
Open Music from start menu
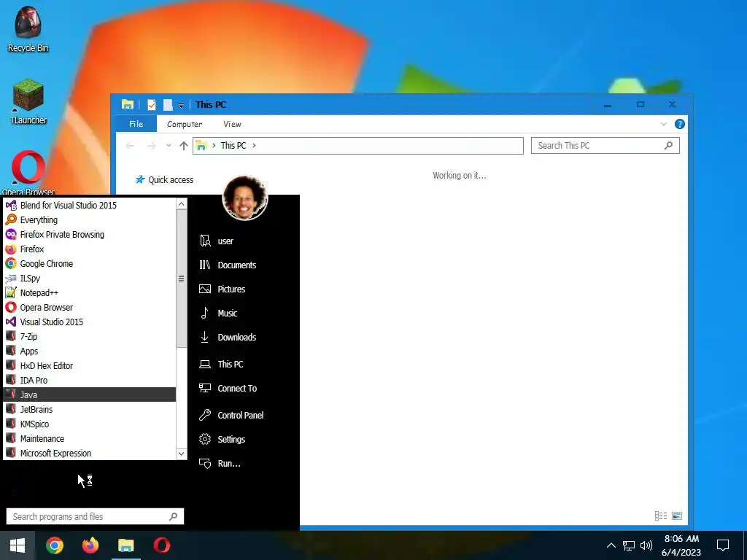coord(245,314)
